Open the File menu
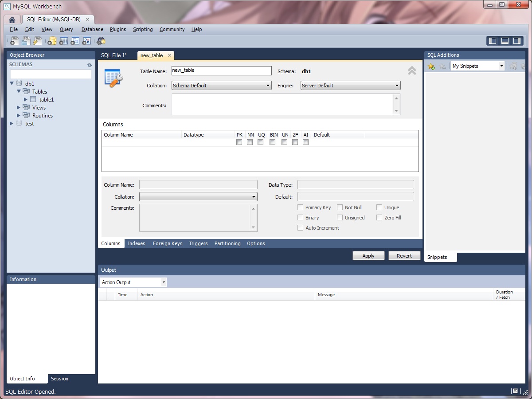 click(x=14, y=29)
